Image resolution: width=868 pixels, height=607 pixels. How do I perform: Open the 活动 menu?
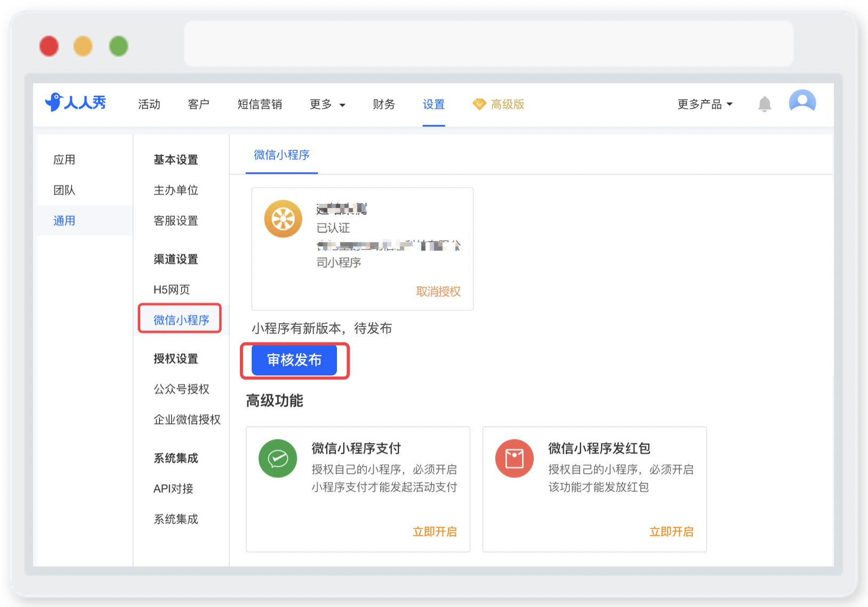(149, 105)
